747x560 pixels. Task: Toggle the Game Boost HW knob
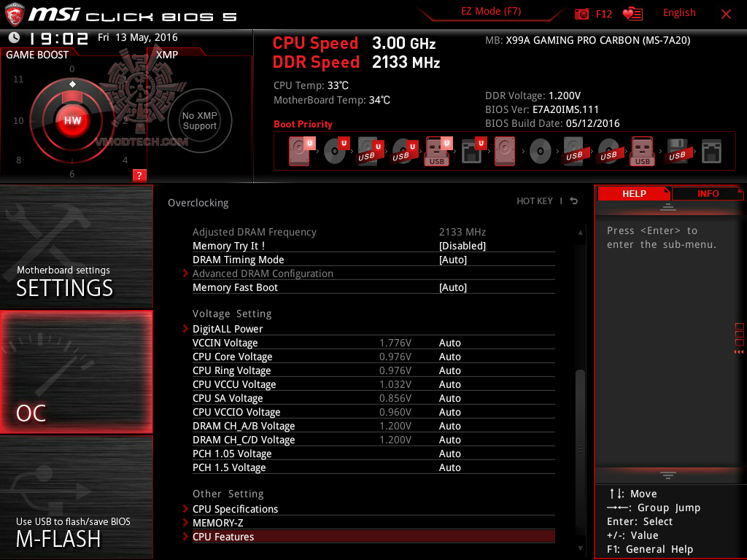pyautogui.click(x=72, y=120)
